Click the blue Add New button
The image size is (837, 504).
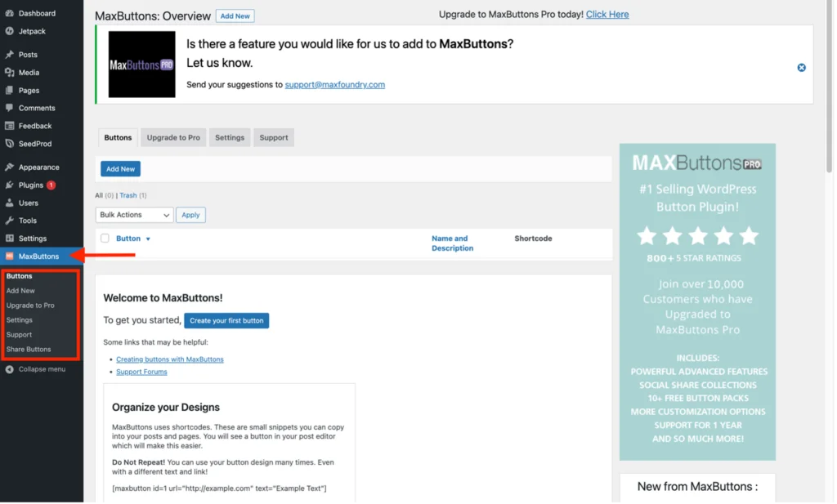pyautogui.click(x=121, y=169)
